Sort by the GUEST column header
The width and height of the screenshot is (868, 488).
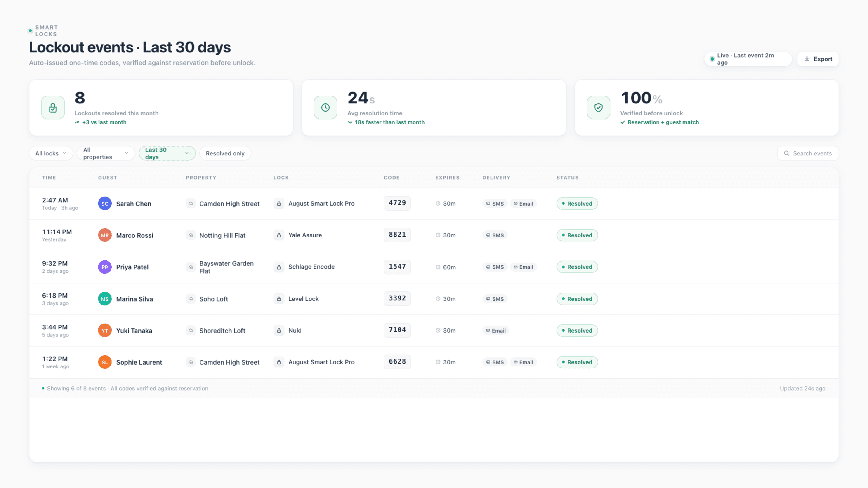[108, 178]
